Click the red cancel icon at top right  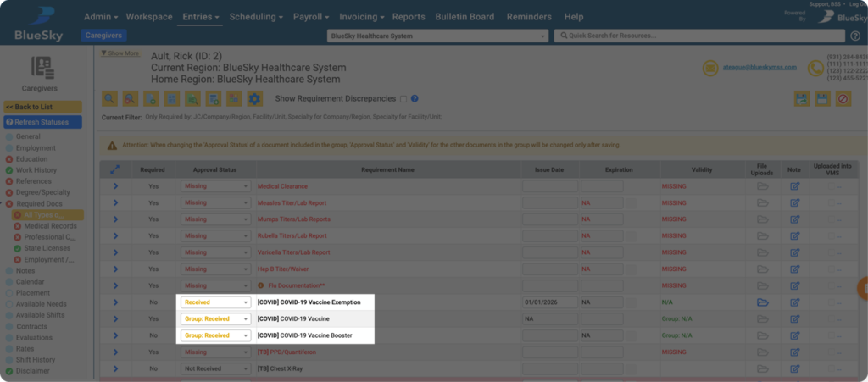843,99
